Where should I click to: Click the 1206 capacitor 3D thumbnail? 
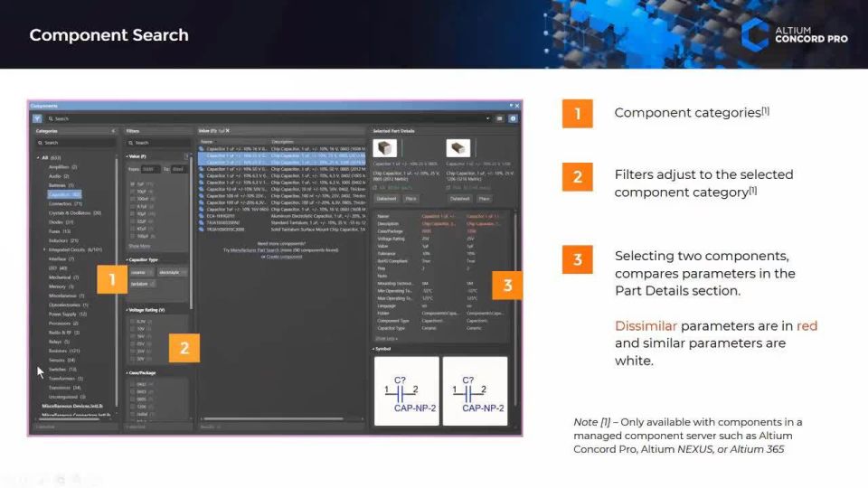click(x=458, y=148)
